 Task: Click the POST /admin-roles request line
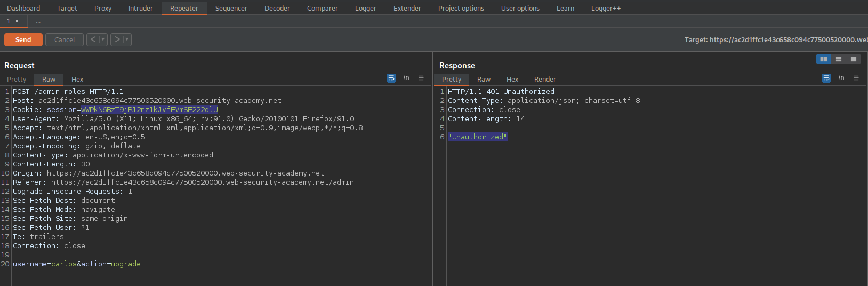(68, 92)
